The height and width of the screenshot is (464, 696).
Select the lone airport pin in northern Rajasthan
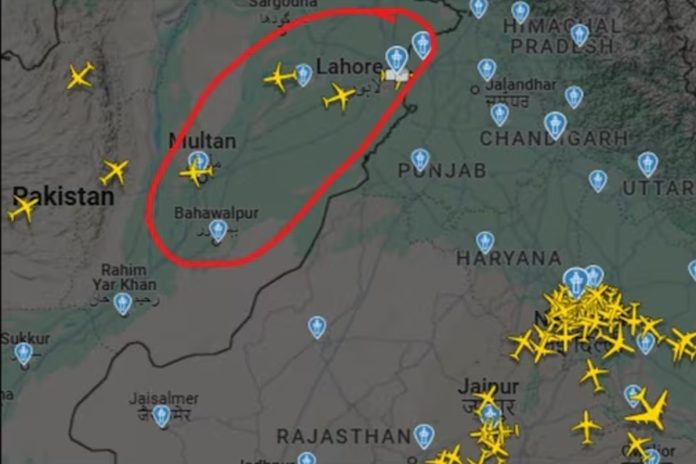[x=317, y=327]
